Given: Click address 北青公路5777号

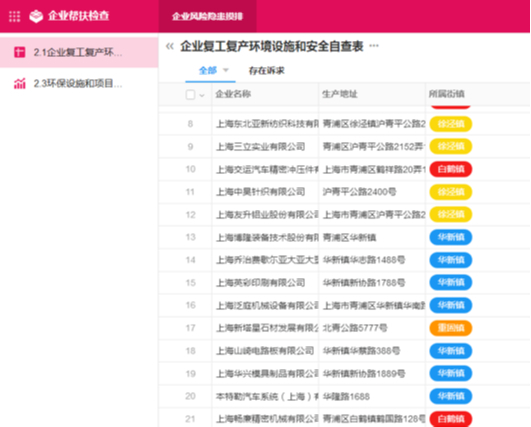Looking at the screenshot, I should coord(355,328).
